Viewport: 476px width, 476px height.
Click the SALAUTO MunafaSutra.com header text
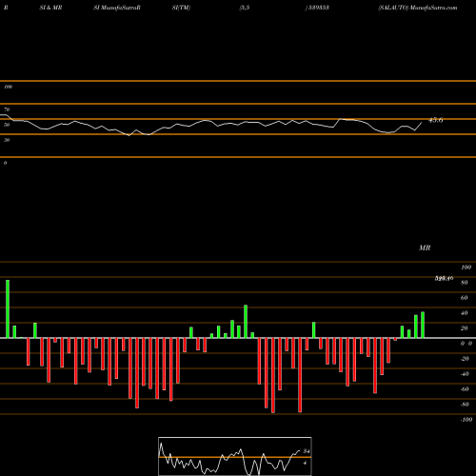click(x=418, y=8)
